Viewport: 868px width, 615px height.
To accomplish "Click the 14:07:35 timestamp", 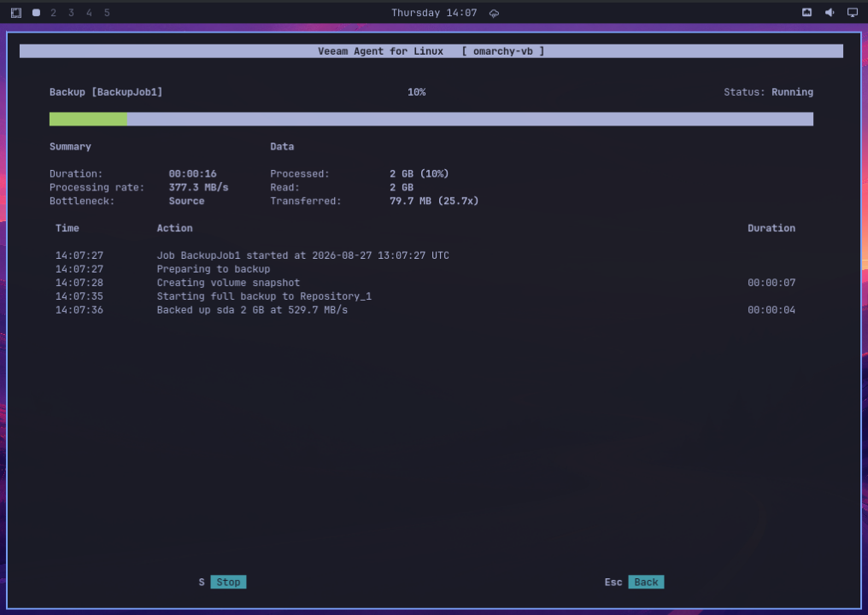I will [x=79, y=296].
